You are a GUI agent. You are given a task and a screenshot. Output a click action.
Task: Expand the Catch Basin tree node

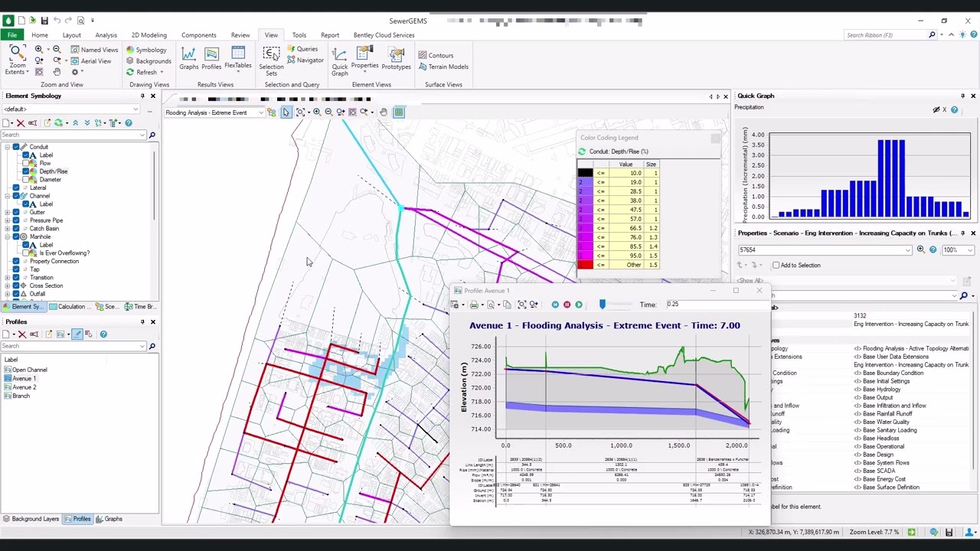[x=7, y=229]
